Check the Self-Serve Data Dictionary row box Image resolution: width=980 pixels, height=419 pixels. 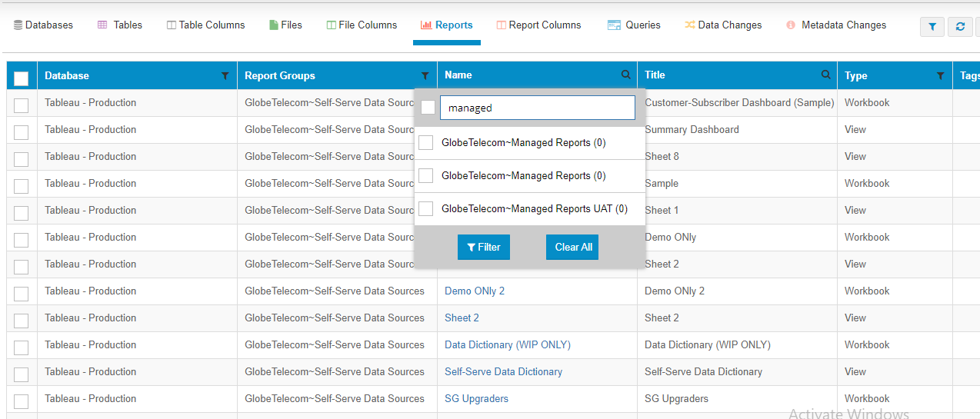pos(22,374)
